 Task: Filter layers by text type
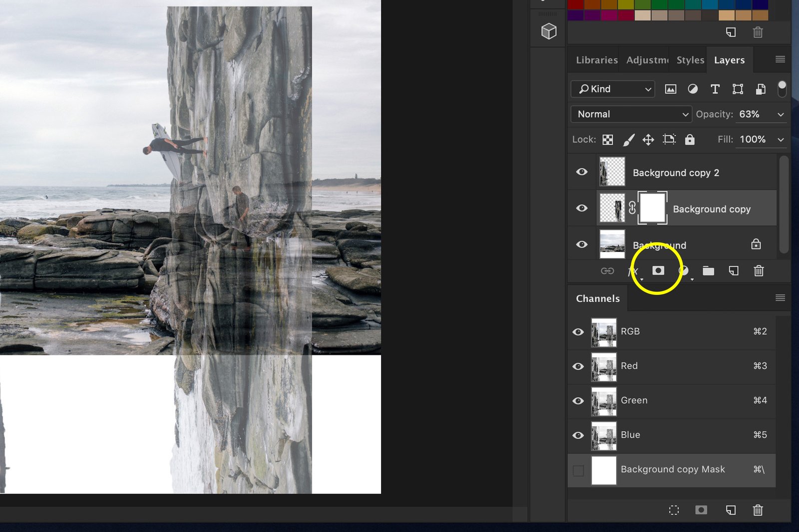[715, 89]
